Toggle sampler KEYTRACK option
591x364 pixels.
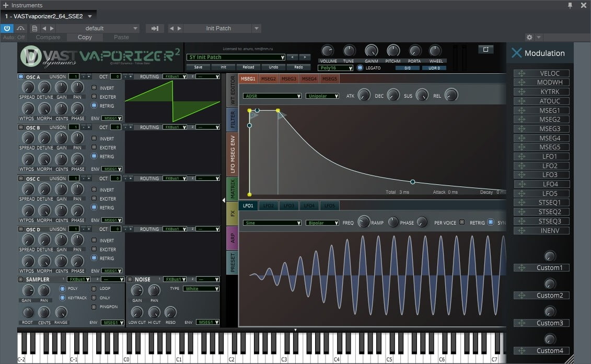63,298
